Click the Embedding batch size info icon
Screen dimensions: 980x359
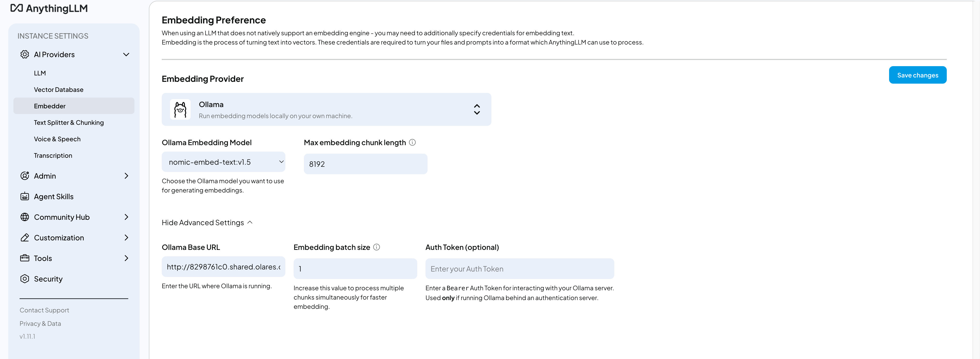[376, 247]
